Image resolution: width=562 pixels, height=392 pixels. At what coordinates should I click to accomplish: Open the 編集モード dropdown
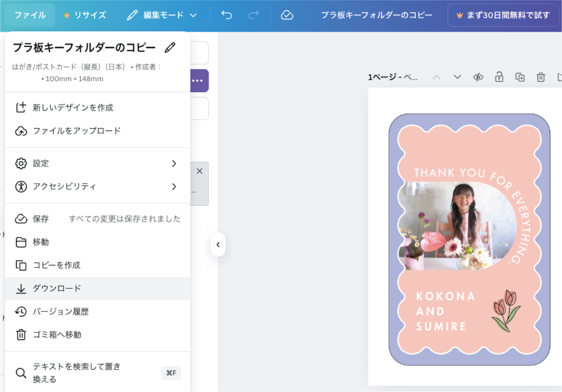coord(162,15)
